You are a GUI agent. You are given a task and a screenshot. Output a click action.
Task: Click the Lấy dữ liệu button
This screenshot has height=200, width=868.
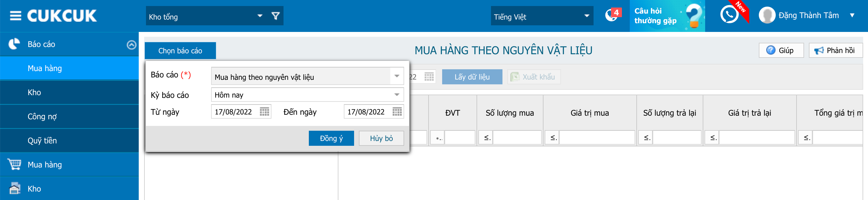pos(472,77)
